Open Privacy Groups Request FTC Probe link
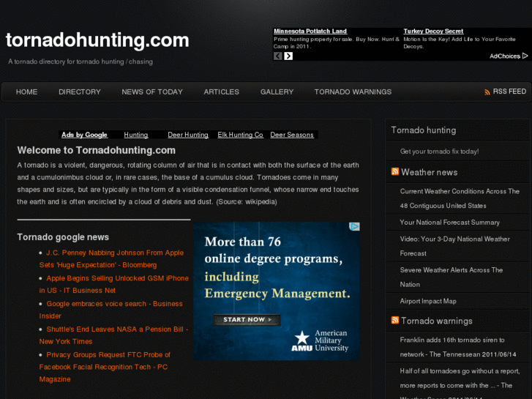 [x=105, y=367]
